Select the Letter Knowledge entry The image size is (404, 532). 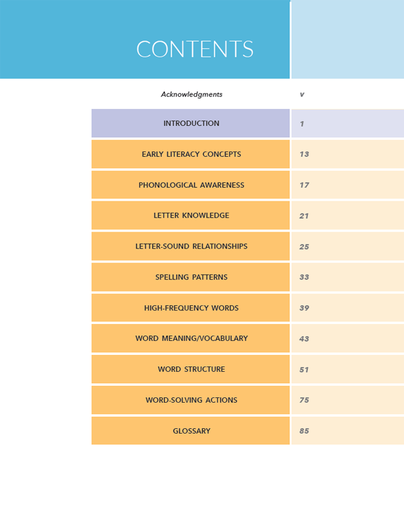(191, 215)
